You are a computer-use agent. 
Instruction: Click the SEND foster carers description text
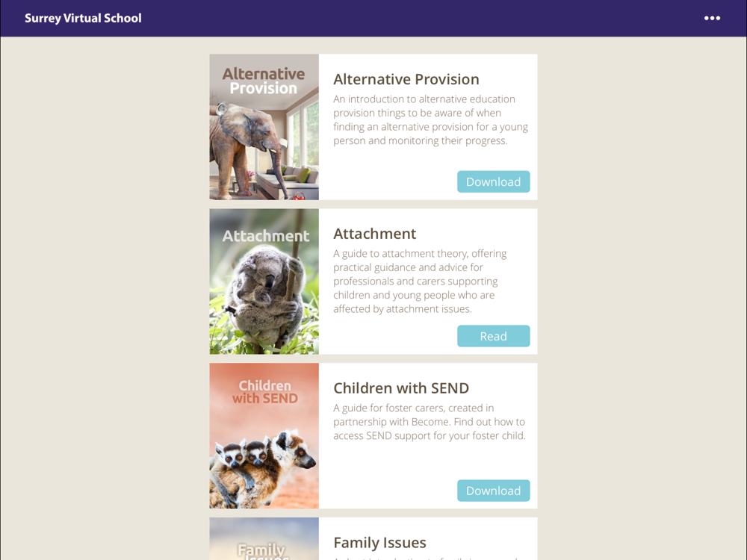click(x=430, y=421)
